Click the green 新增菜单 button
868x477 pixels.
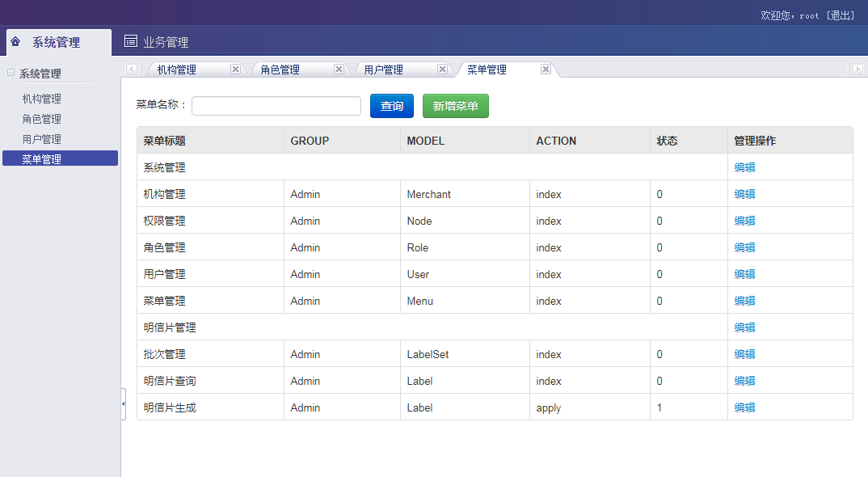(x=455, y=106)
